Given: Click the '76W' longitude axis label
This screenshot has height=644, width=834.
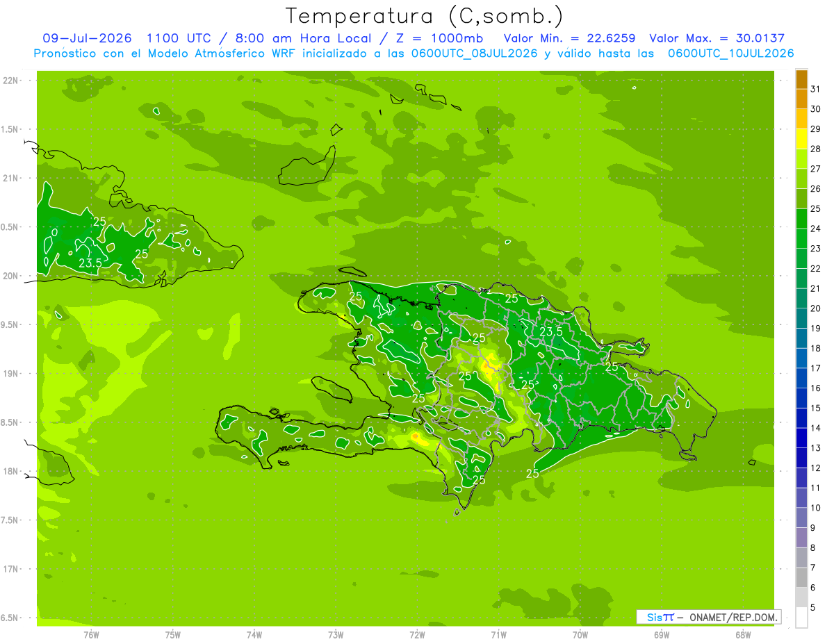Looking at the screenshot, I should coord(91,635).
